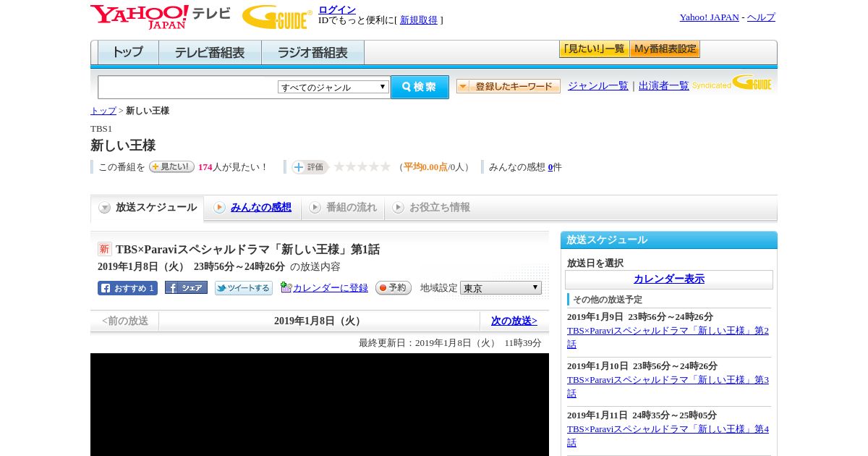Switch to the みんなの感想 tab
The width and height of the screenshot is (868, 456).
[260, 208]
